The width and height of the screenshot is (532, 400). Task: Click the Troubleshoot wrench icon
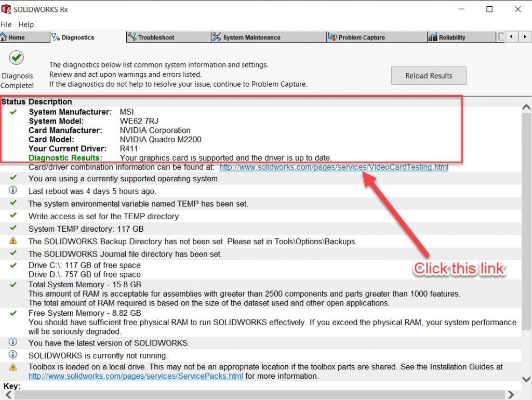[x=131, y=36]
